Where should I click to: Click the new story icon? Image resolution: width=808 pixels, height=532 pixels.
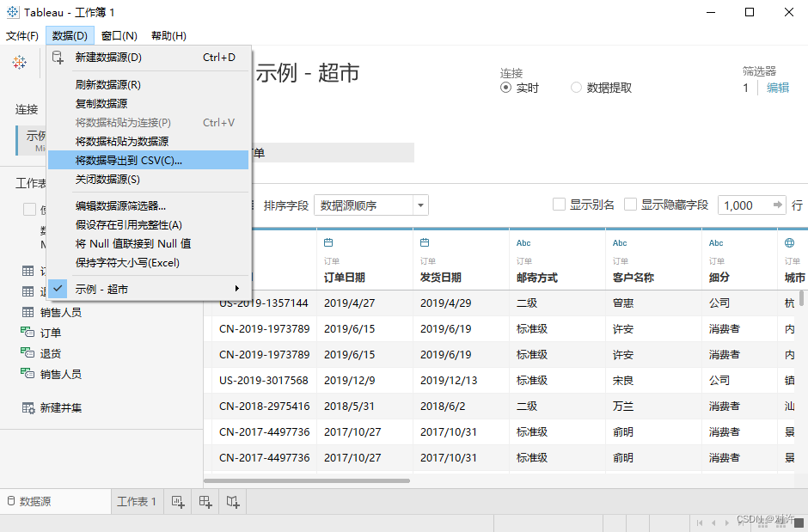pyautogui.click(x=233, y=502)
